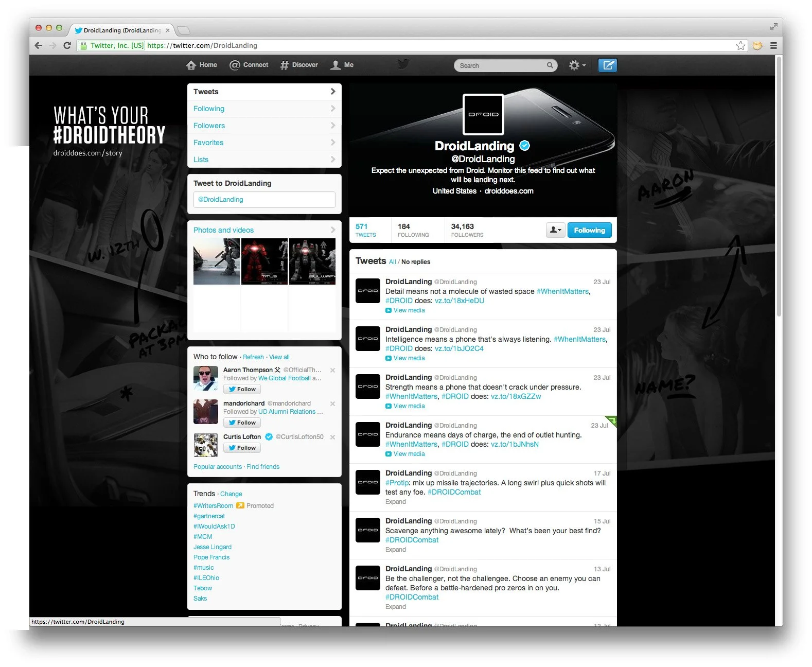Click the verified badge next to DroidLanding
The image size is (812, 667).
click(524, 146)
